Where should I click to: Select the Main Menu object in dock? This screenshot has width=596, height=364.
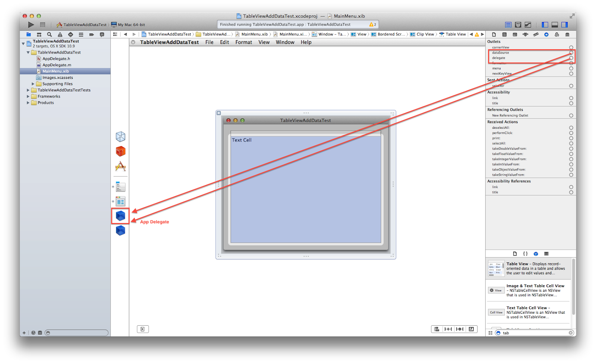120,186
